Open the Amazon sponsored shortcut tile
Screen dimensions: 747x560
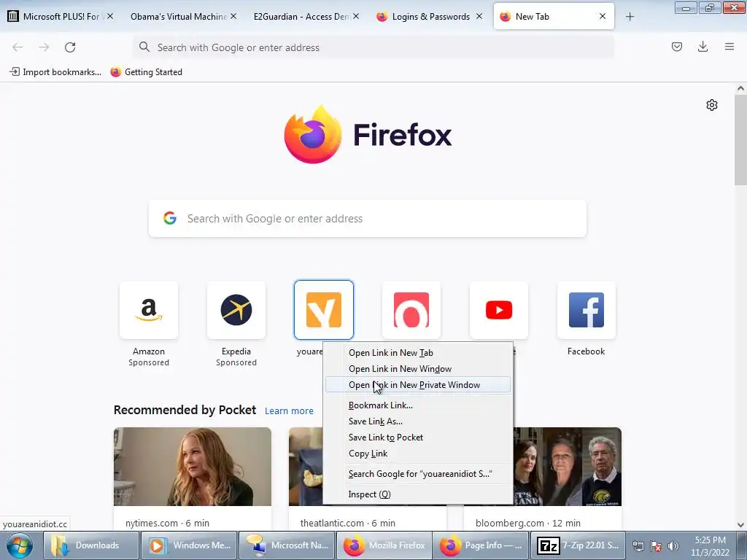click(149, 310)
